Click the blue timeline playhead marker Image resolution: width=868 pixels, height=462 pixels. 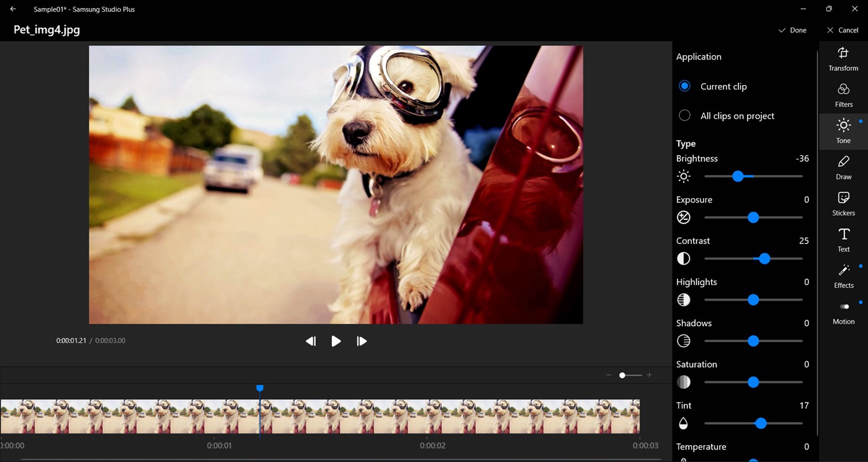[260, 388]
